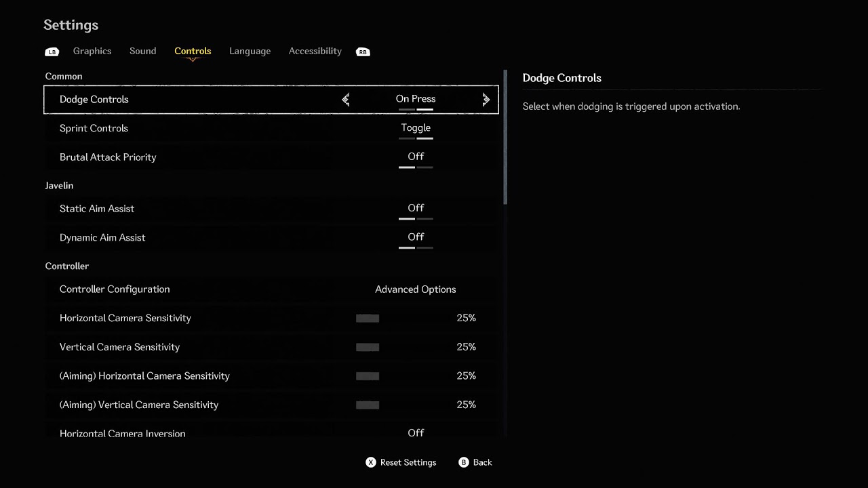Click the B button icon for Back
Viewport: 868px width, 488px height.
[x=464, y=462]
